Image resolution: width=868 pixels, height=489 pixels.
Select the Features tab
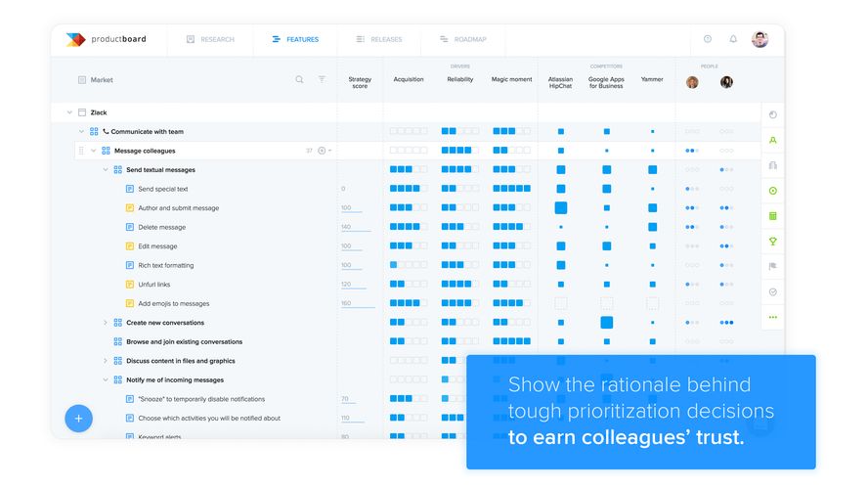(295, 39)
